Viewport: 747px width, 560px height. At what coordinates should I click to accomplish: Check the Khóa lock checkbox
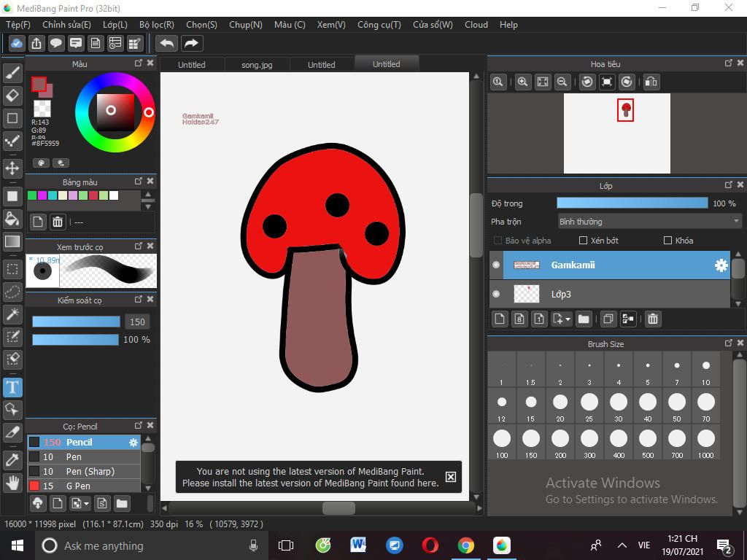(667, 241)
